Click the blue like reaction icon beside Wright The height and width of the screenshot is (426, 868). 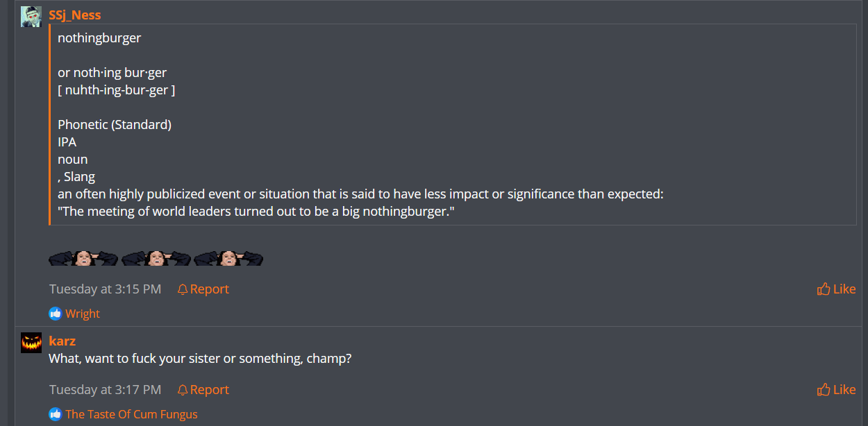(x=56, y=314)
